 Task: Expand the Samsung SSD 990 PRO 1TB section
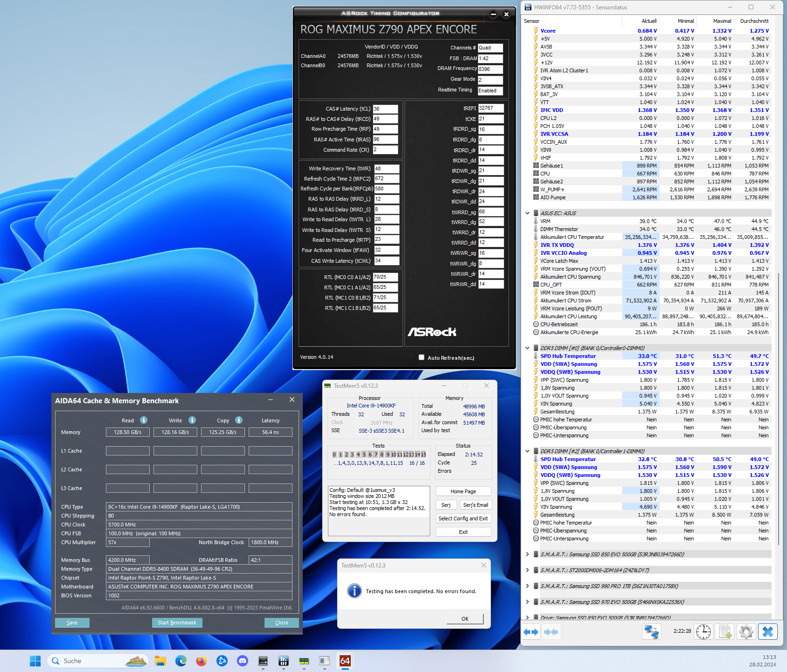pyautogui.click(x=528, y=586)
